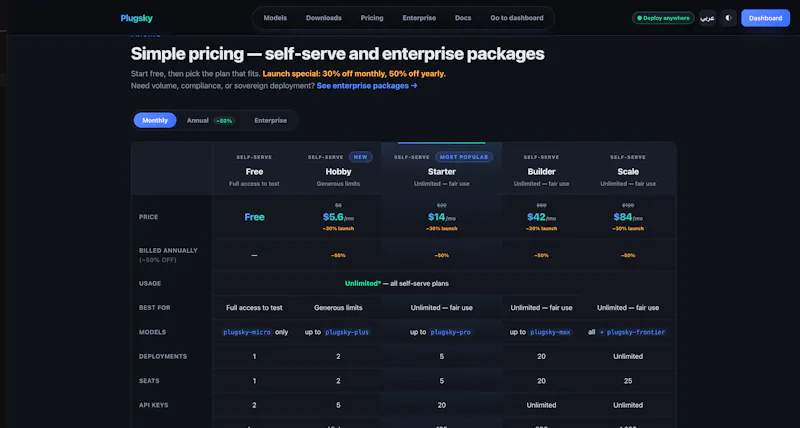The image size is (800, 428).
Task: Click the $84/mo Scale price
Action: (628, 217)
